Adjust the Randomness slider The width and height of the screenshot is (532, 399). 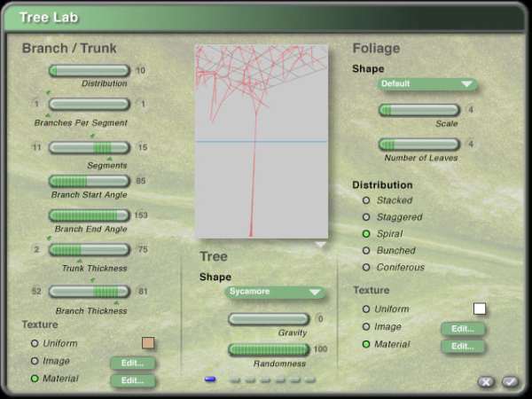(x=269, y=349)
